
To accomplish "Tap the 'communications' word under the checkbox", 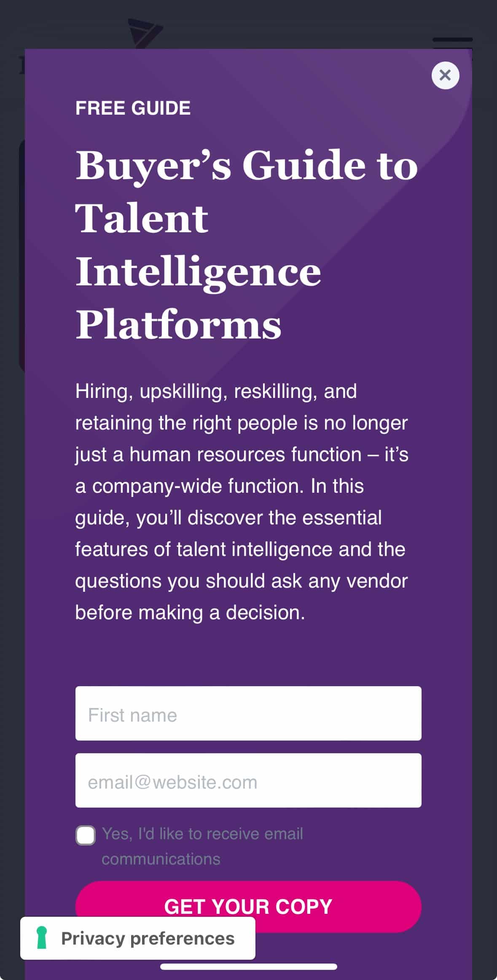I will coord(161,859).
